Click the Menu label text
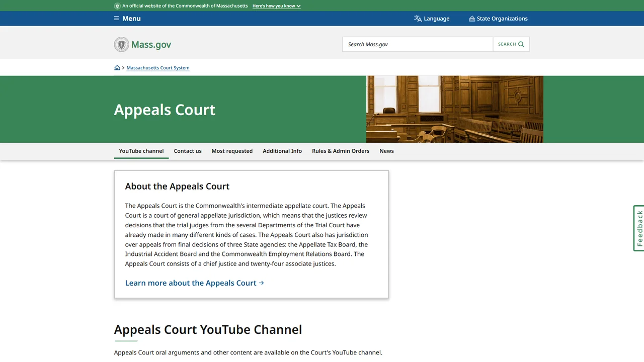This screenshot has height=362, width=644. coord(131,19)
